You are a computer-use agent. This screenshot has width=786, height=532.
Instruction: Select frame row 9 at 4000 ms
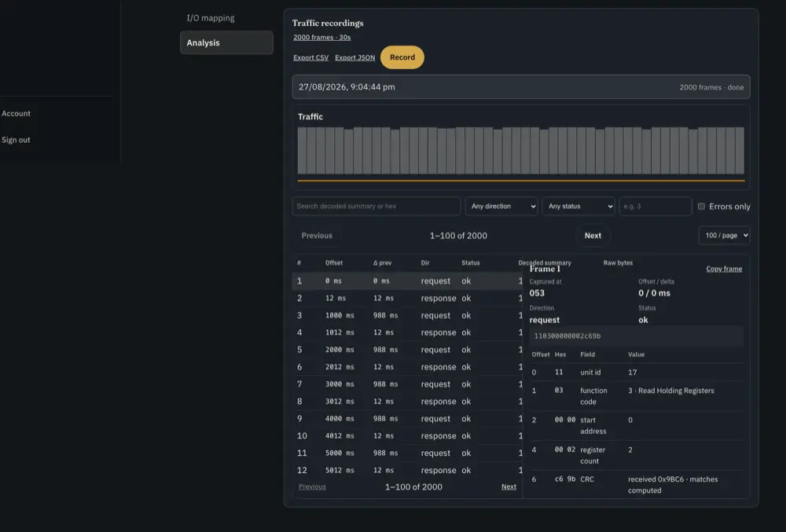pos(407,419)
